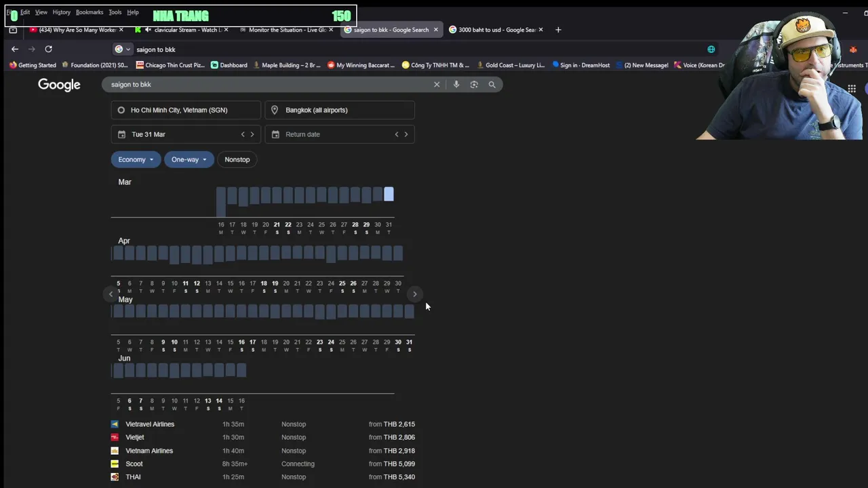Open a new browser tab

[x=558, y=30]
